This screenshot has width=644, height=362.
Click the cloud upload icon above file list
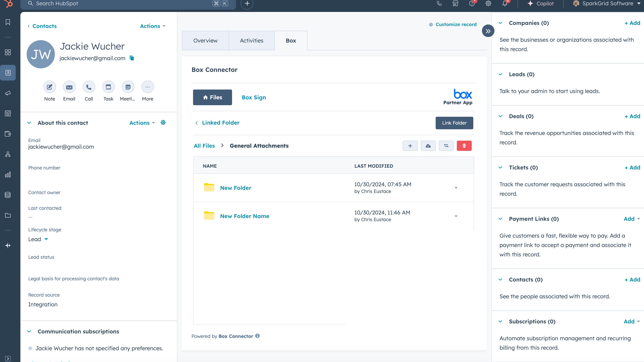point(428,146)
